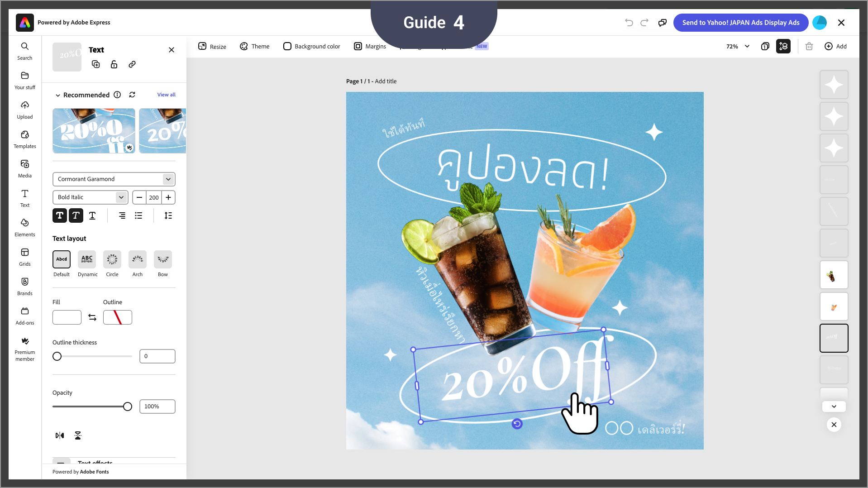Click the font size 200 field

click(x=154, y=197)
